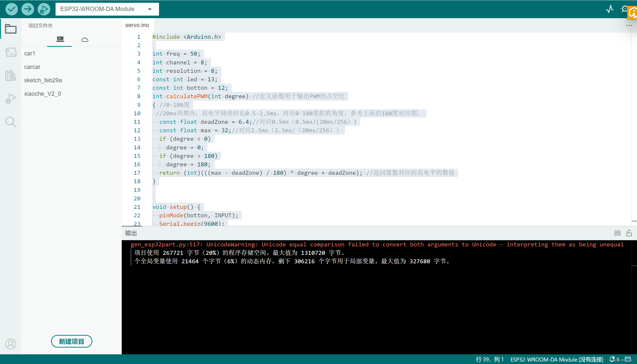Screen dimensions: 637x364
Task: Toggle the output scroll lock icon
Action: [x=629, y=233]
